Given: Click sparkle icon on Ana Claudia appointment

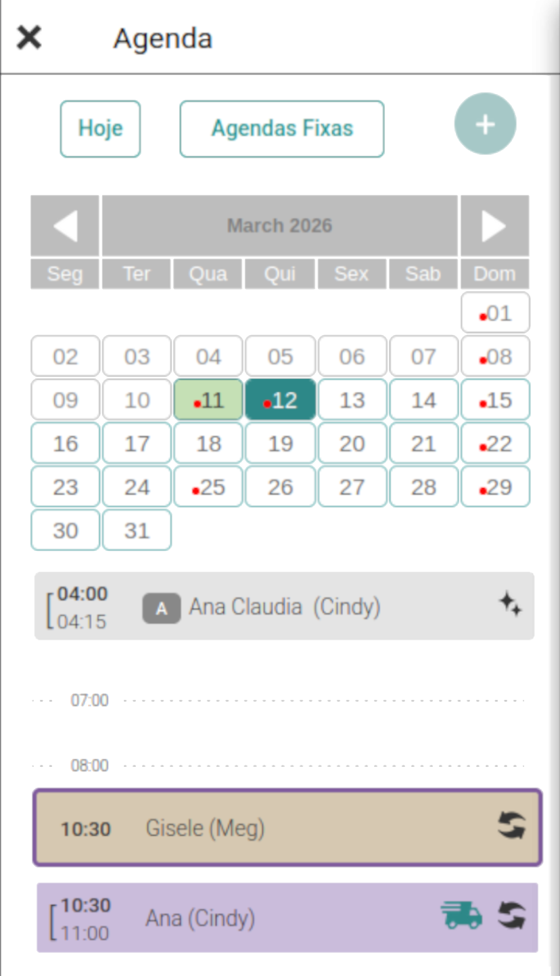Looking at the screenshot, I should [x=510, y=603].
